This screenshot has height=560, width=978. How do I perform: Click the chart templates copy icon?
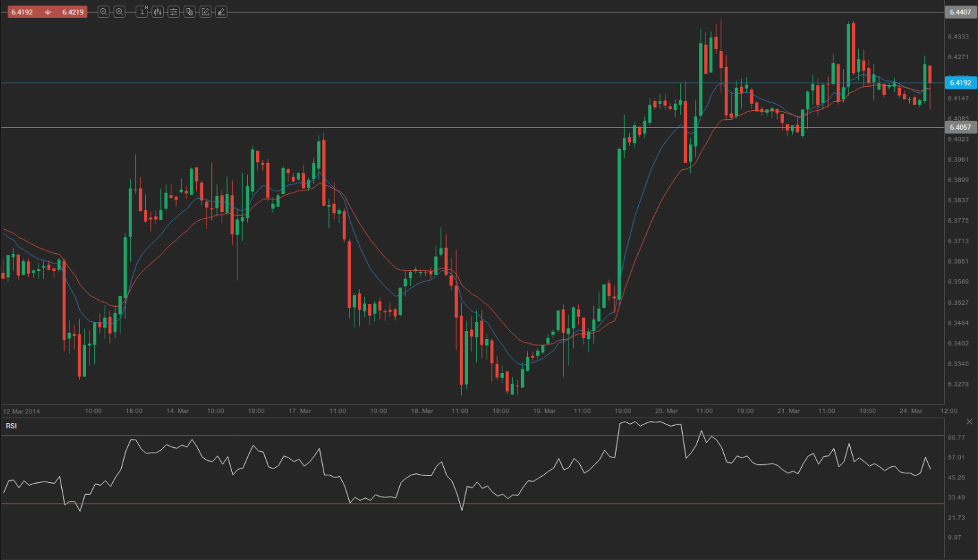[189, 12]
